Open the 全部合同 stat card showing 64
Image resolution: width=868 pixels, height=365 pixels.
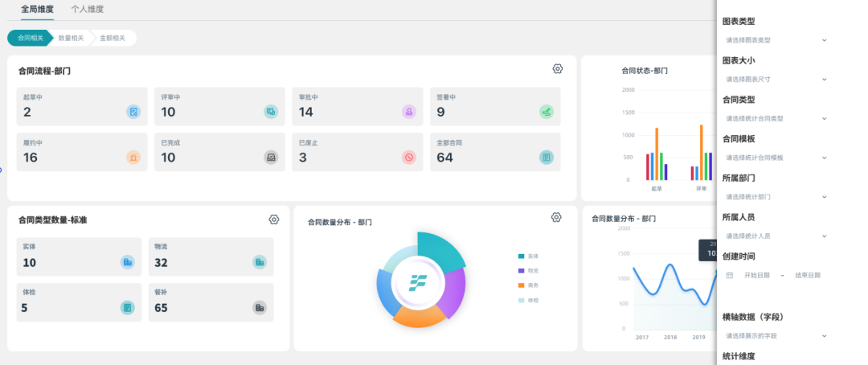[495, 152]
